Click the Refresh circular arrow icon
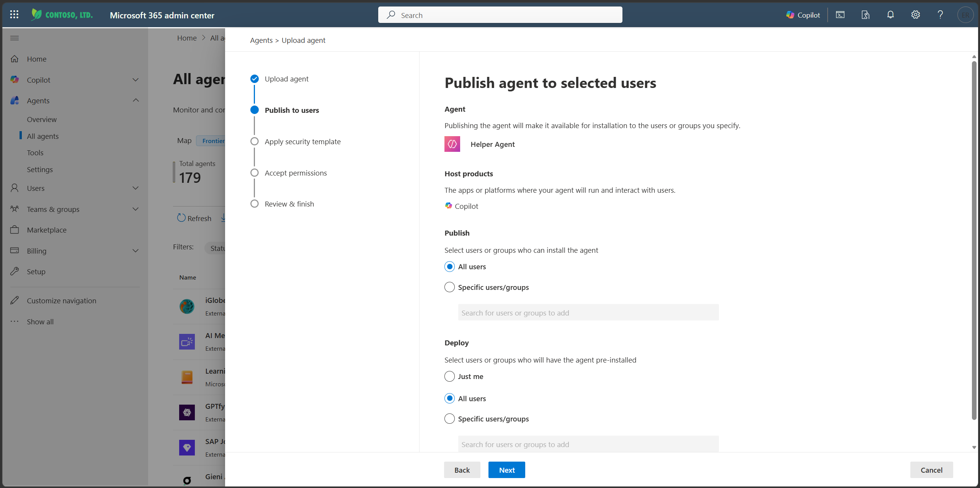The image size is (980, 488). [181, 218]
